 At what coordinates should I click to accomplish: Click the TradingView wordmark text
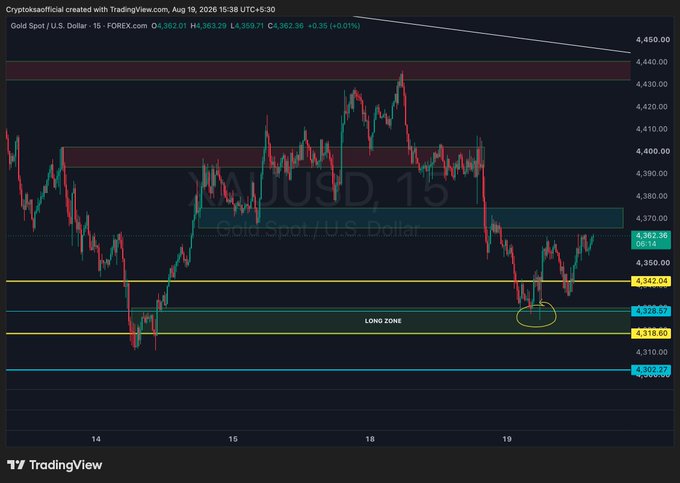(66, 465)
